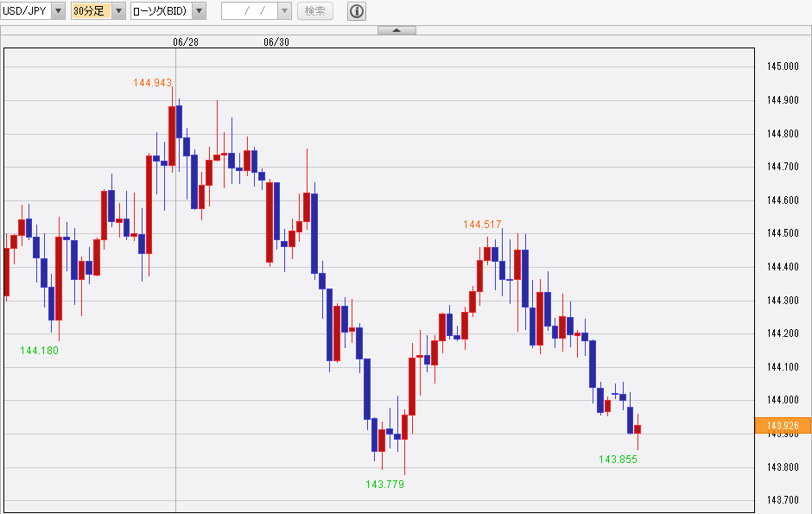Click the 144.200 price axis label
Screen dimensions: 812x514
click(x=783, y=333)
